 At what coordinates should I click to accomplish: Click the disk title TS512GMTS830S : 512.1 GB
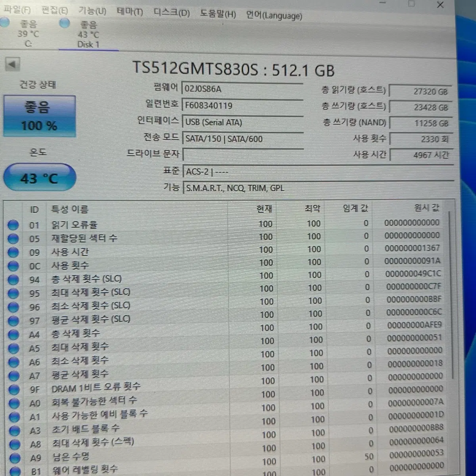tap(233, 69)
